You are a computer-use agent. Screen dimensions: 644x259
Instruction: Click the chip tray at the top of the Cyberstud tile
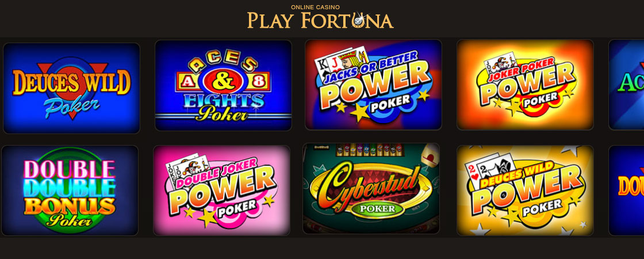coord(370,150)
